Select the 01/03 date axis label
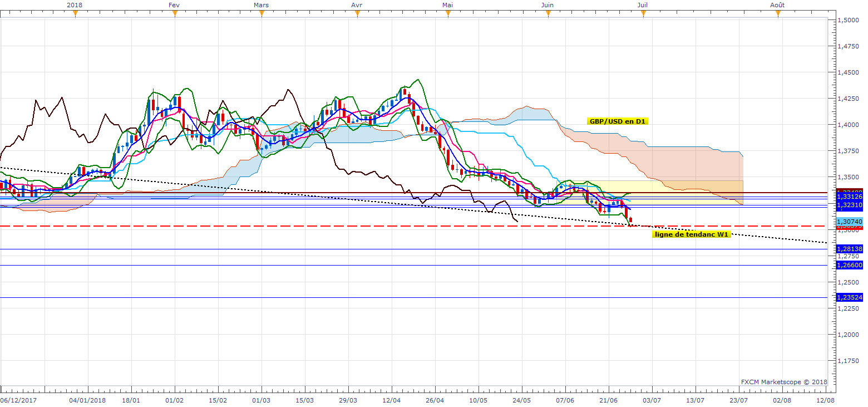Screen dimensions: 868x407 (261, 400)
